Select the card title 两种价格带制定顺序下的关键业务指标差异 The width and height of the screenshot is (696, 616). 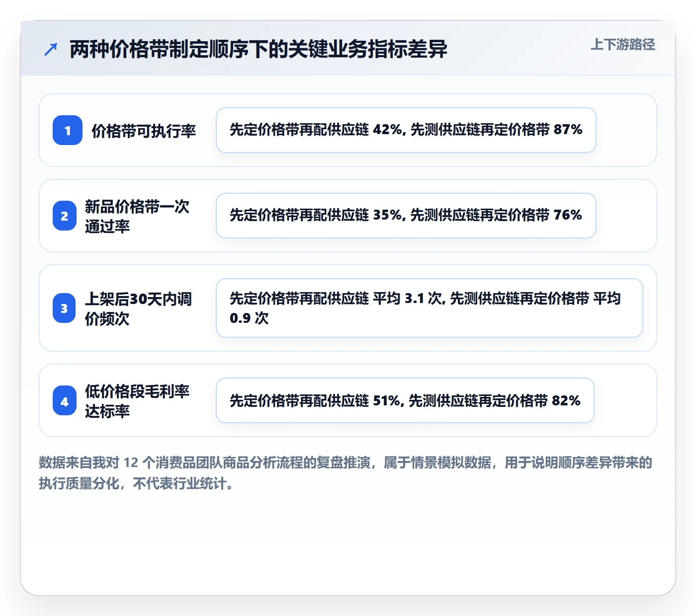point(259,49)
